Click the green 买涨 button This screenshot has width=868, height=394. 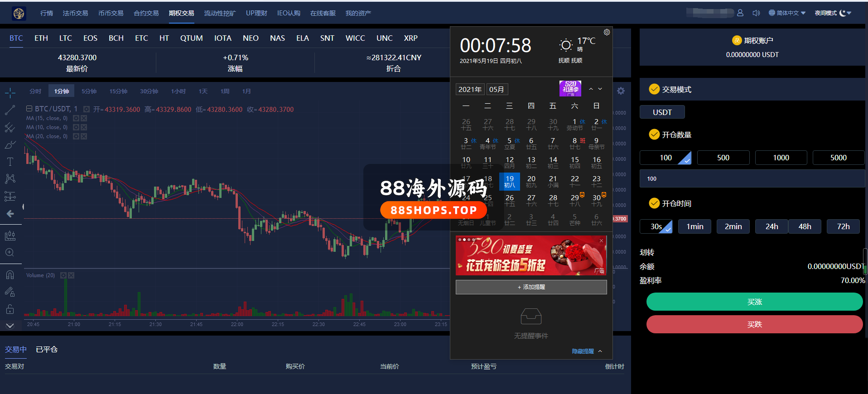point(754,302)
